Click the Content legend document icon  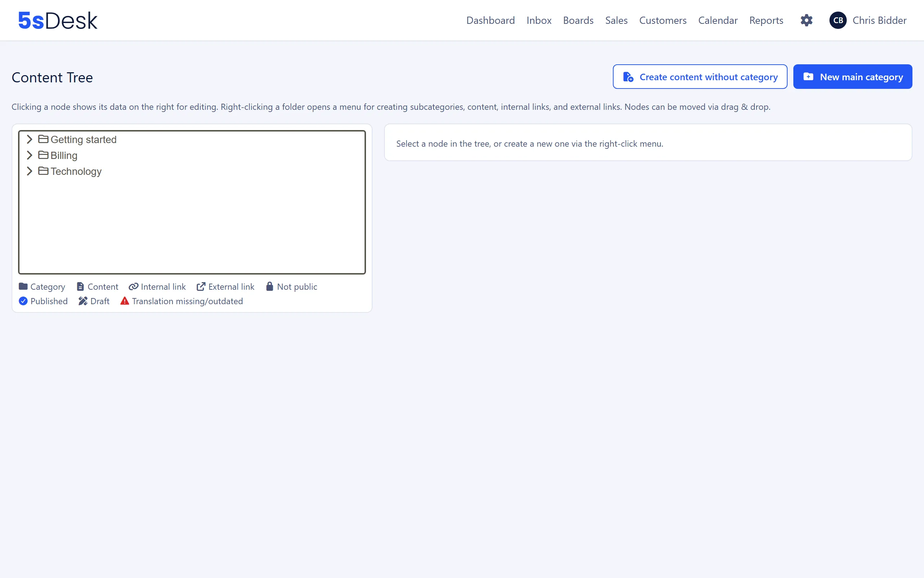pyautogui.click(x=80, y=286)
